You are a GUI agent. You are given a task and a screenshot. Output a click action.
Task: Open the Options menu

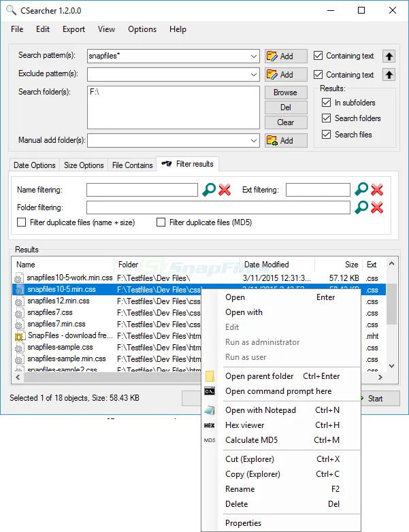[x=142, y=29]
